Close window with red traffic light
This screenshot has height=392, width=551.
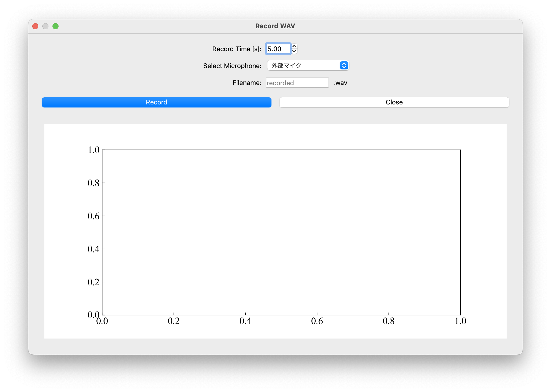point(35,26)
